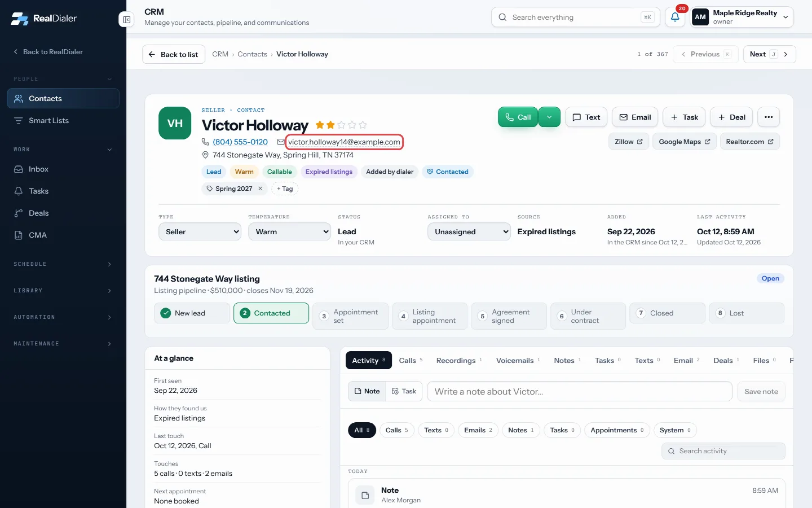Open Contacts in sidebar

pos(63,98)
